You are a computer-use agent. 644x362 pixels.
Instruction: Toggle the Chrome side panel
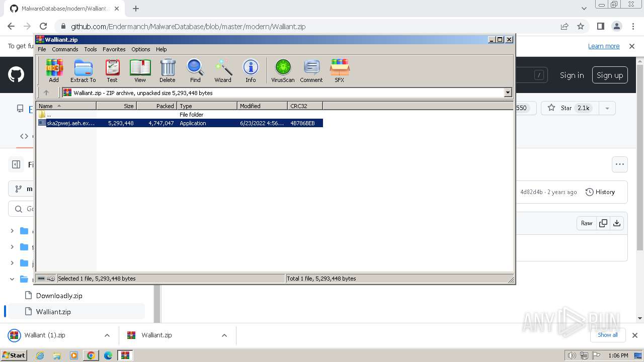(x=601, y=26)
